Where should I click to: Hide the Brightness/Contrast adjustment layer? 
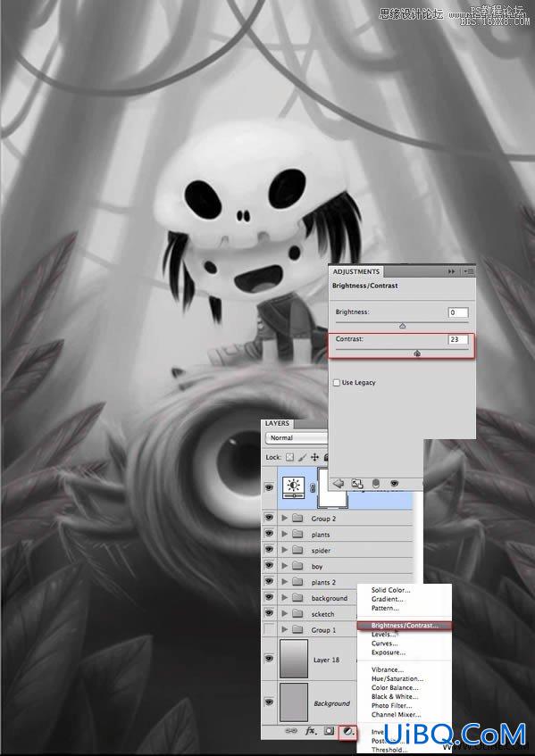tap(269, 487)
